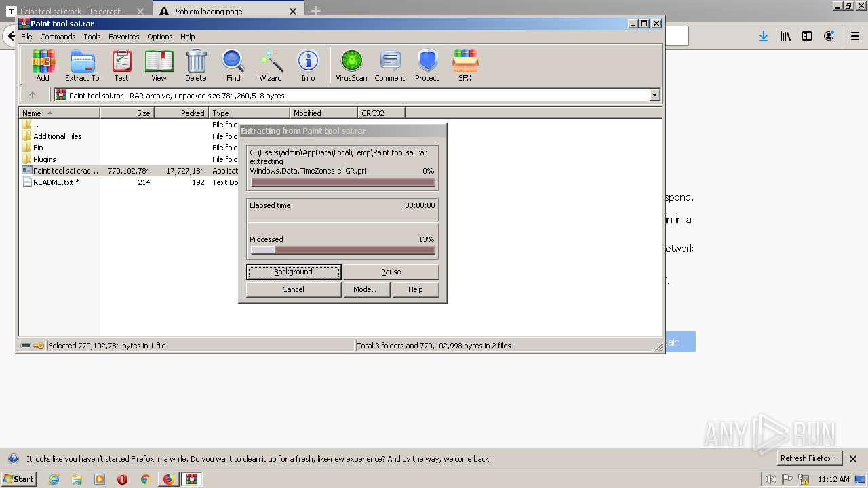
Task: Show archive Info
Action: [x=308, y=66]
